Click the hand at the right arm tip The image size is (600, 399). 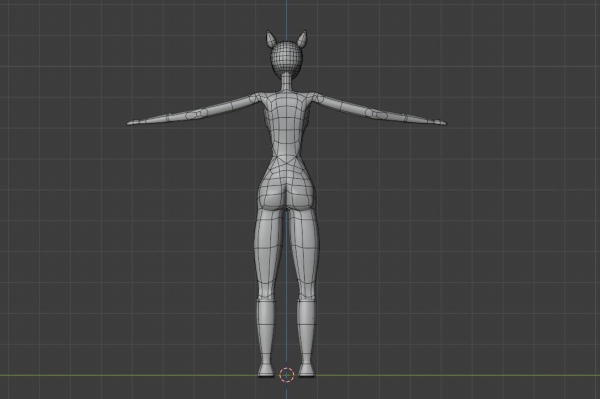440,122
